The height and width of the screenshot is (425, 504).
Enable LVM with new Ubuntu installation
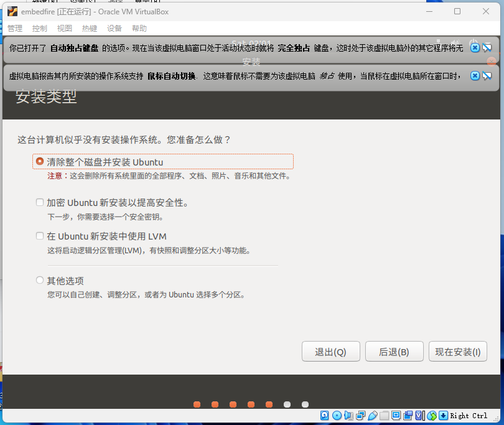point(40,236)
